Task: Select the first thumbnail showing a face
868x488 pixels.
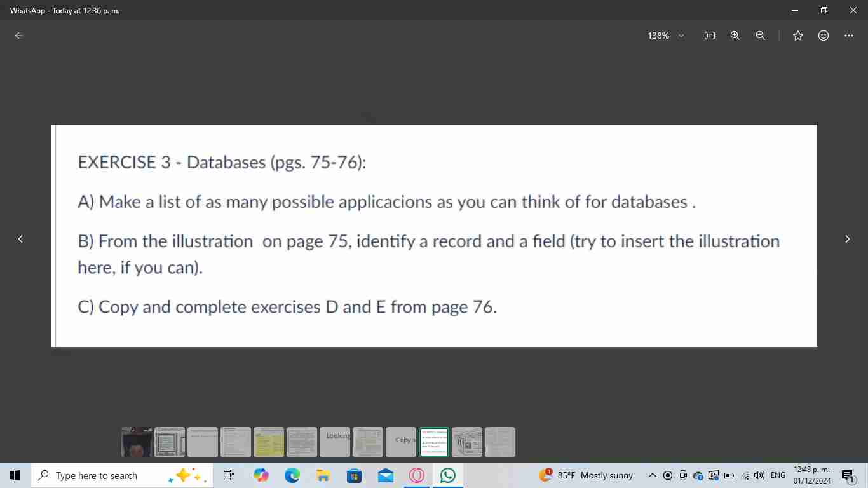Action: click(x=137, y=442)
